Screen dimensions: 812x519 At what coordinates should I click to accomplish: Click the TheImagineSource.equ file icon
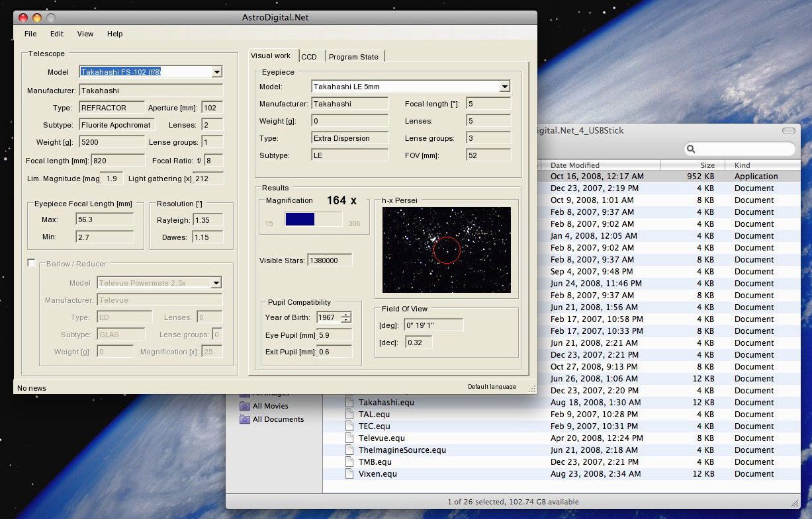349,450
